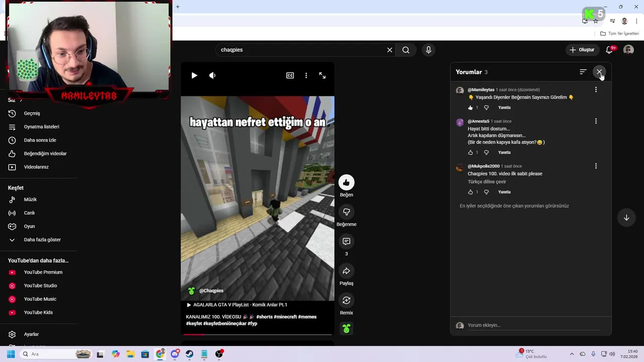The height and width of the screenshot is (362, 644).
Task: Show hidden tray icons chevron
Action: [x=572, y=354]
